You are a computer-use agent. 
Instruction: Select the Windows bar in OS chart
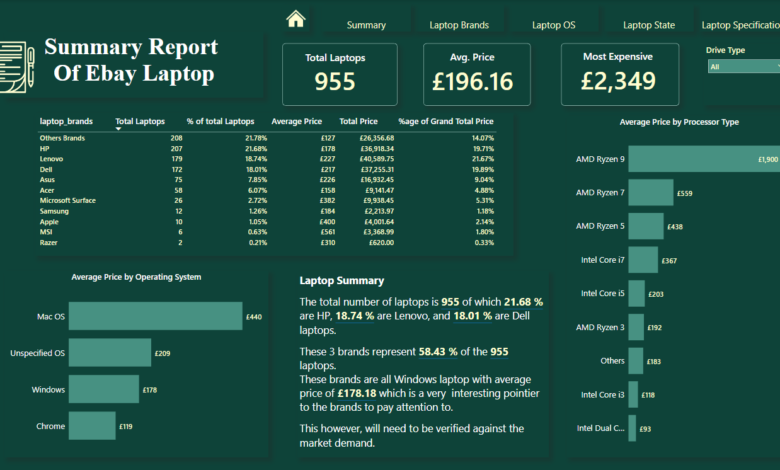pyautogui.click(x=104, y=389)
